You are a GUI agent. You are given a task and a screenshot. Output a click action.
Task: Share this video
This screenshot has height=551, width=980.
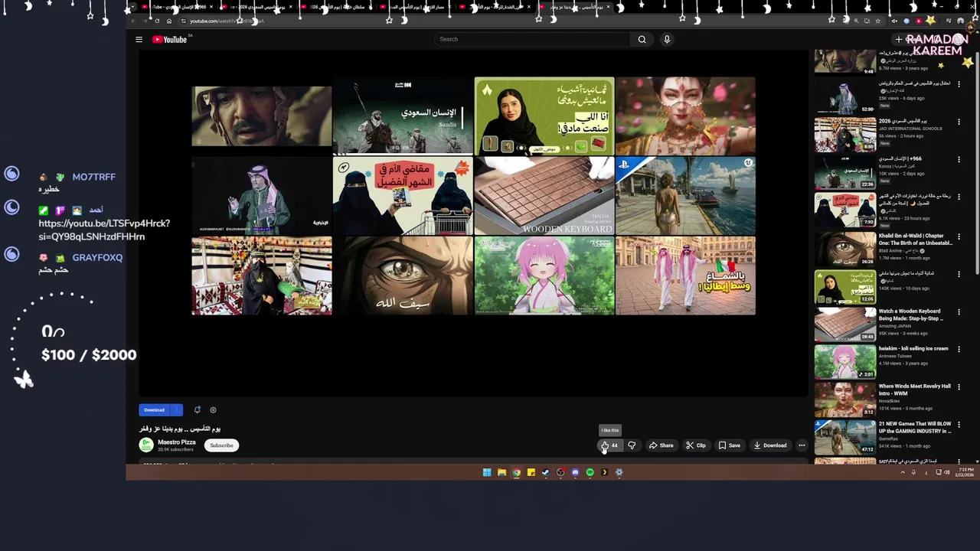coord(661,445)
